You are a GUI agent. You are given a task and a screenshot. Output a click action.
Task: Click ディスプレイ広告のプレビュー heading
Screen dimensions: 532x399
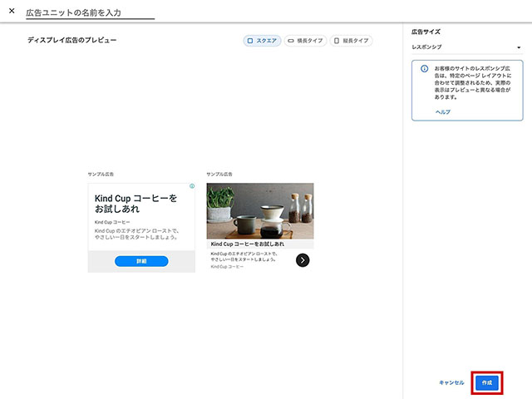(x=72, y=40)
